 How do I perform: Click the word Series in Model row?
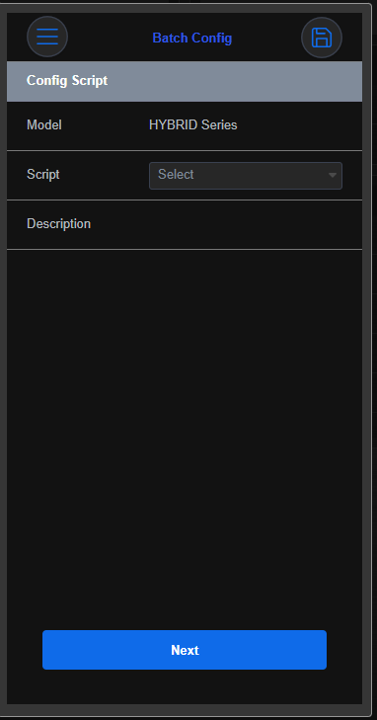coord(219,125)
